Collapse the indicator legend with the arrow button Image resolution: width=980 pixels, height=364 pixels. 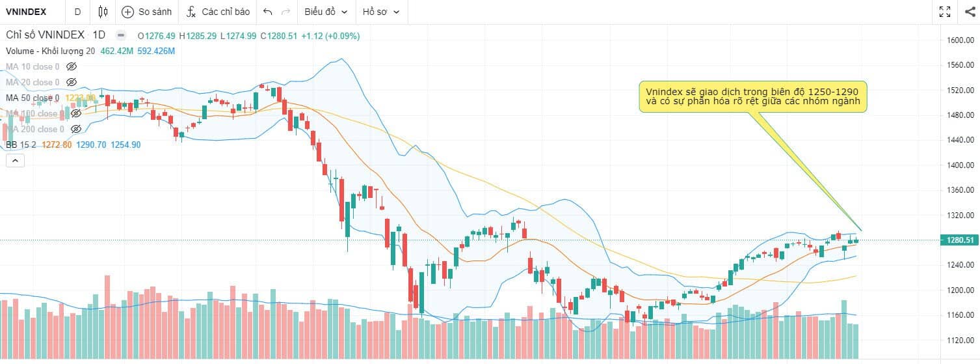pyautogui.click(x=15, y=160)
